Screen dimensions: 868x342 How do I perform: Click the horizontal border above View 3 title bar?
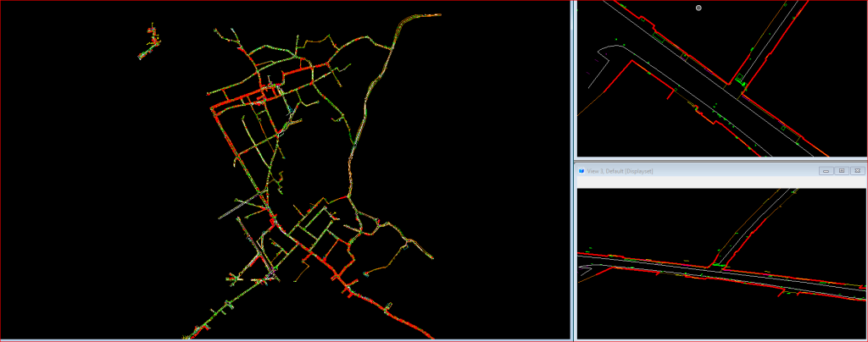tap(721, 160)
